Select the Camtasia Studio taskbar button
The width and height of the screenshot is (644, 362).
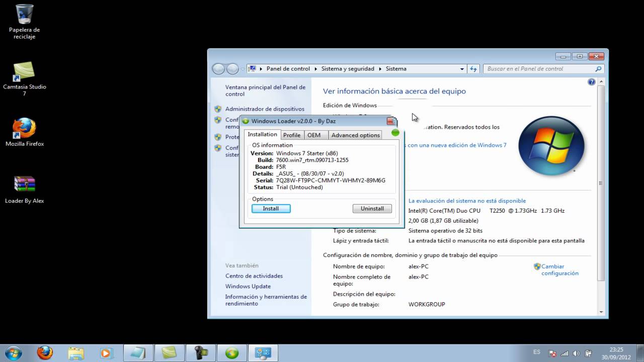click(x=169, y=352)
